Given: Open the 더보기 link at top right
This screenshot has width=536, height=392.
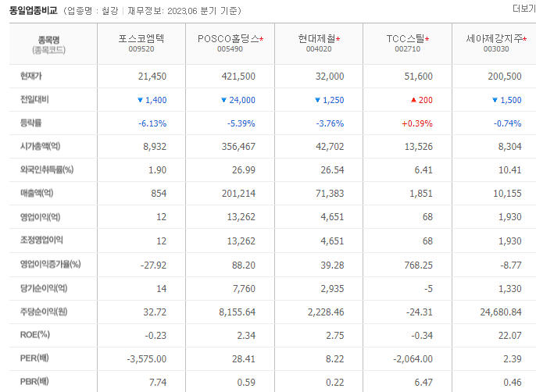Looking at the screenshot, I should 524,9.
